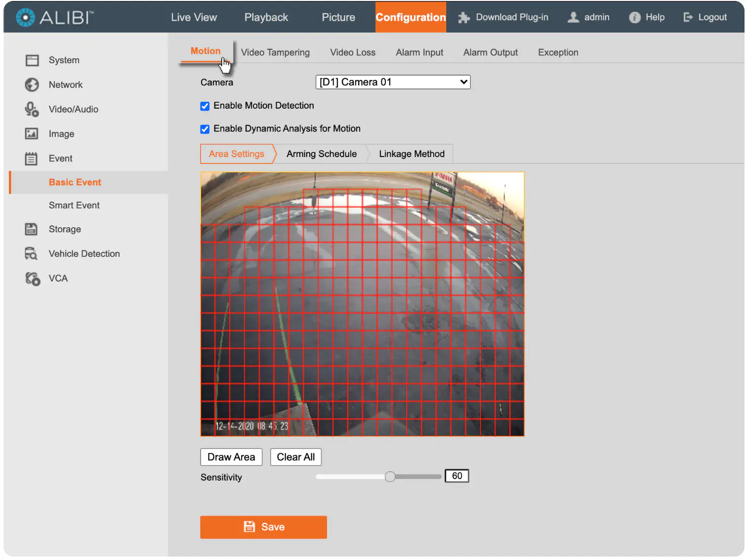
Task: Adjust the Sensitivity slider handle
Action: (390, 477)
